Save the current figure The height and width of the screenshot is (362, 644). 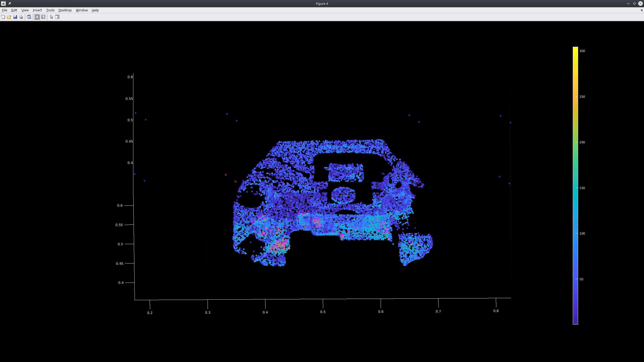(15, 17)
